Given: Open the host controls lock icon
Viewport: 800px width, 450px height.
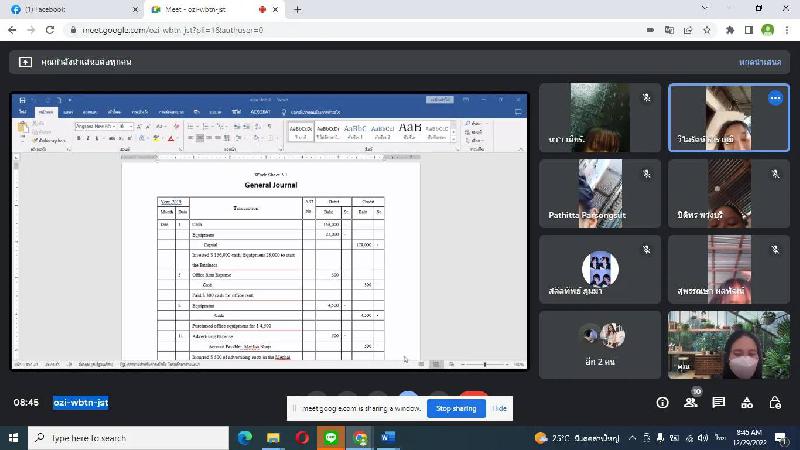Looking at the screenshot, I should (775, 402).
